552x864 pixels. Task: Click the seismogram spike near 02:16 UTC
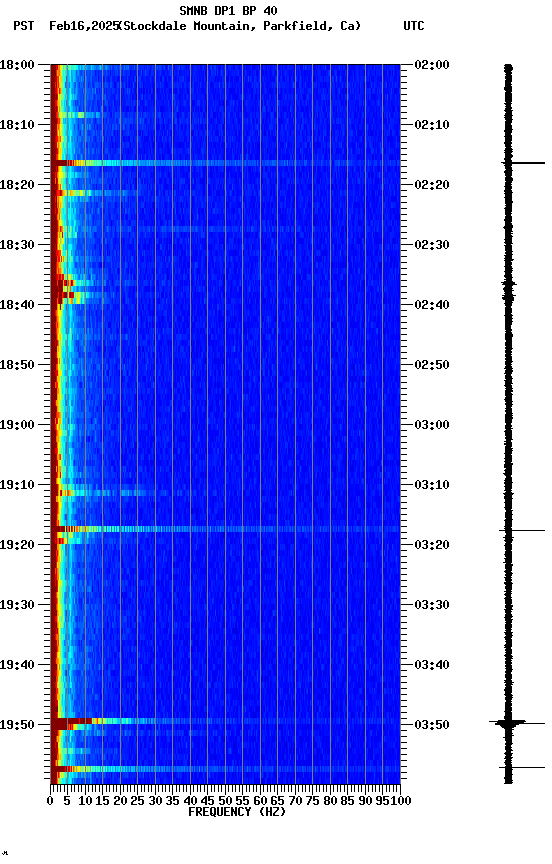tap(523, 163)
